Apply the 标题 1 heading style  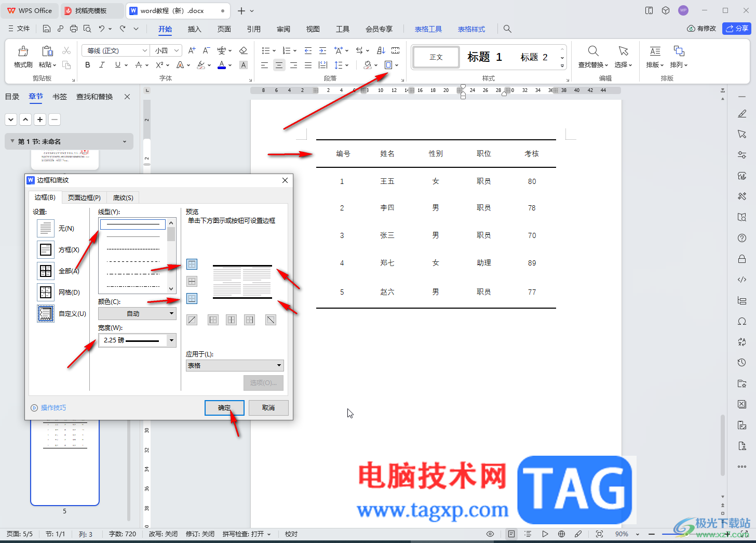(484, 57)
